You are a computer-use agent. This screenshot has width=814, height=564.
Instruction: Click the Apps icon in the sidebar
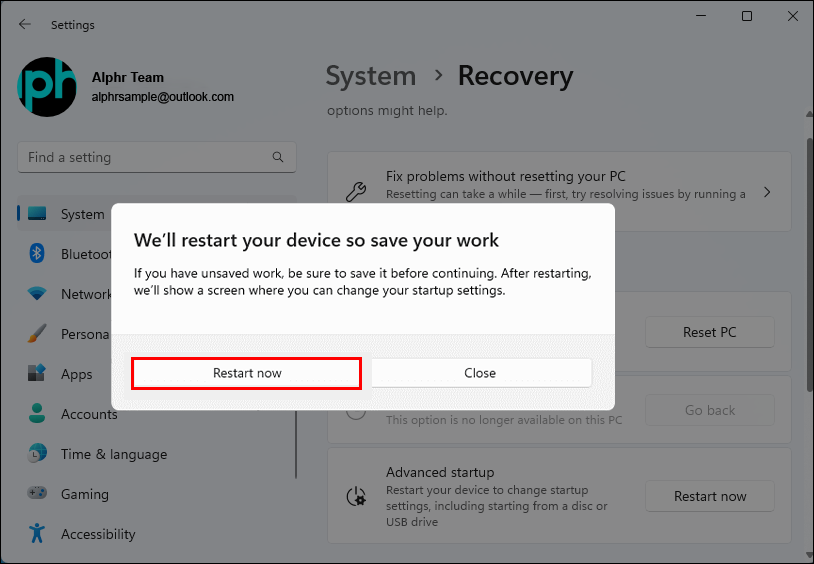[x=37, y=374]
